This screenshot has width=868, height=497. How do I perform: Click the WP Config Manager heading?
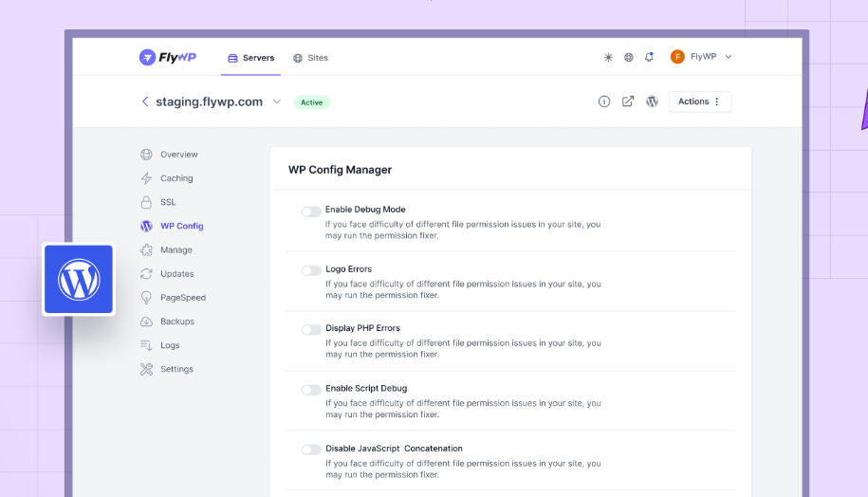340,170
